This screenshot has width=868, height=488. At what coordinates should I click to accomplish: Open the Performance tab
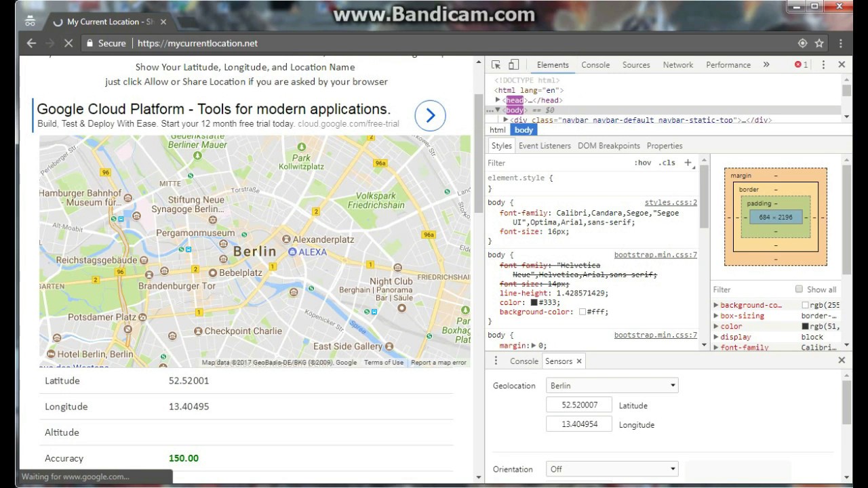(728, 65)
